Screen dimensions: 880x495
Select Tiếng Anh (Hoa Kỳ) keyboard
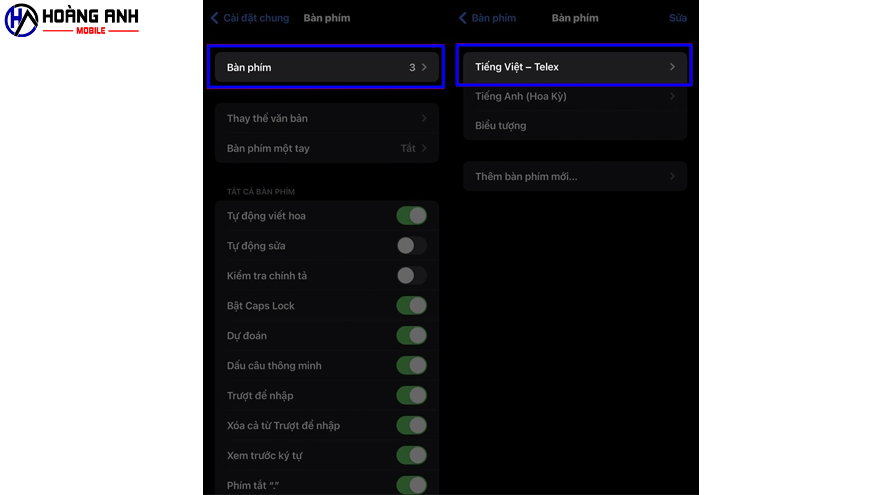574,97
